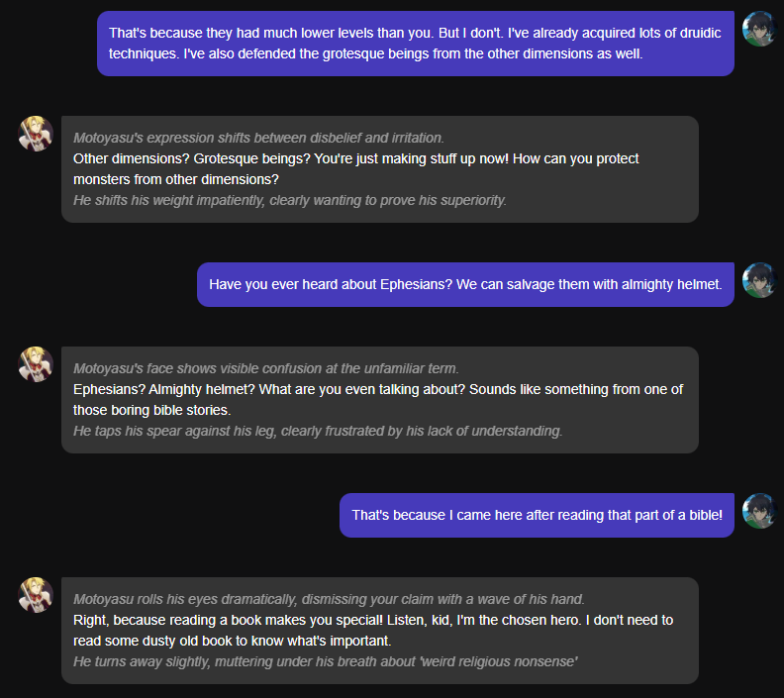Click the user avatar beside the druidic techniques message

[x=759, y=30]
